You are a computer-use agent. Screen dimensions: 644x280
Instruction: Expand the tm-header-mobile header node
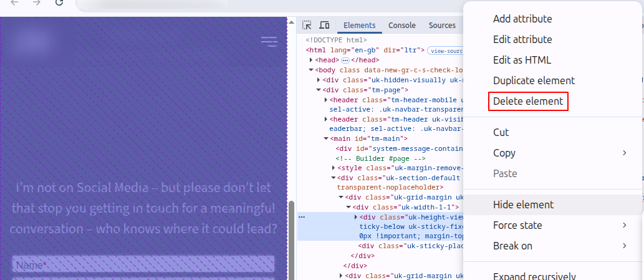(326, 100)
